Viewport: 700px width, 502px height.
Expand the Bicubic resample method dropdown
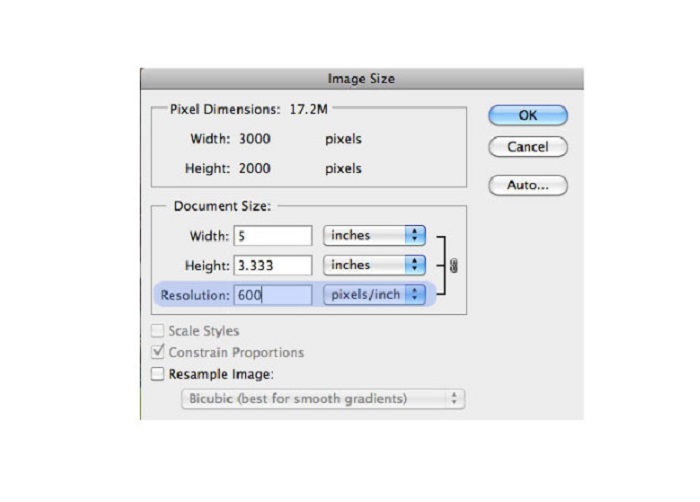[x=323, y=399]
